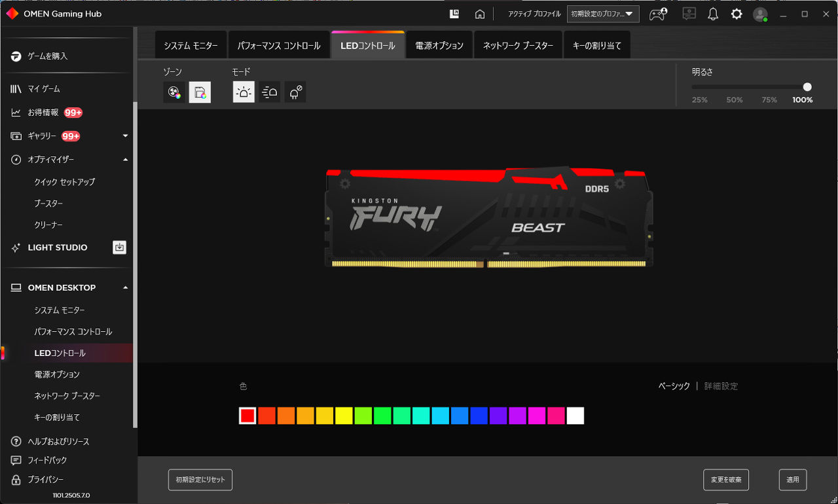
Task: Open the message board icon beside the bell
Action: 689,14
